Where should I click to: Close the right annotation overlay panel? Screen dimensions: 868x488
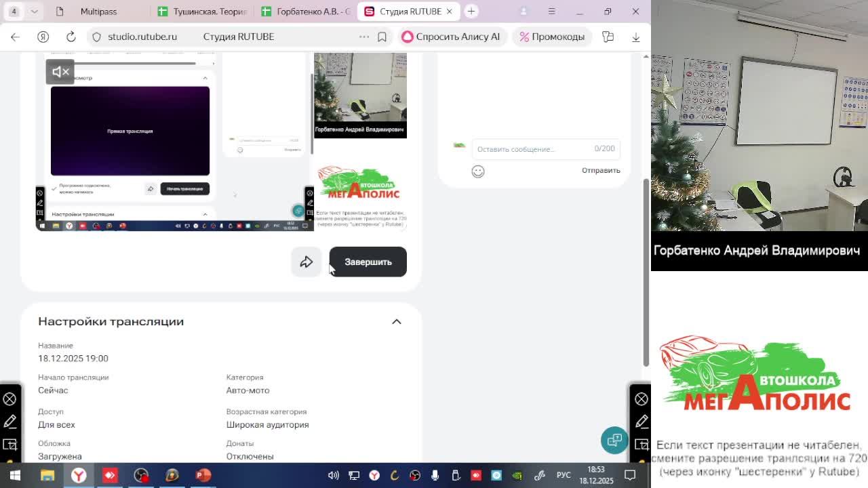click(642, 399)
